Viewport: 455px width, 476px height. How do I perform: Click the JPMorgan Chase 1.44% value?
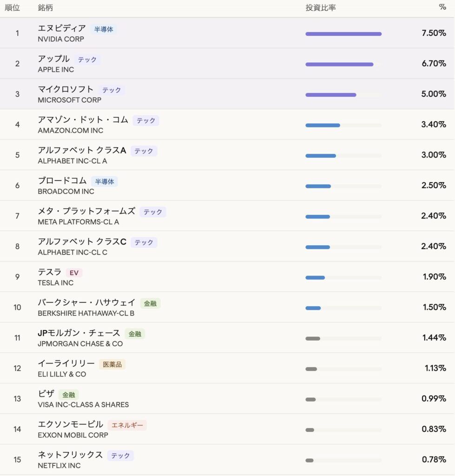(x=434, y=337)
